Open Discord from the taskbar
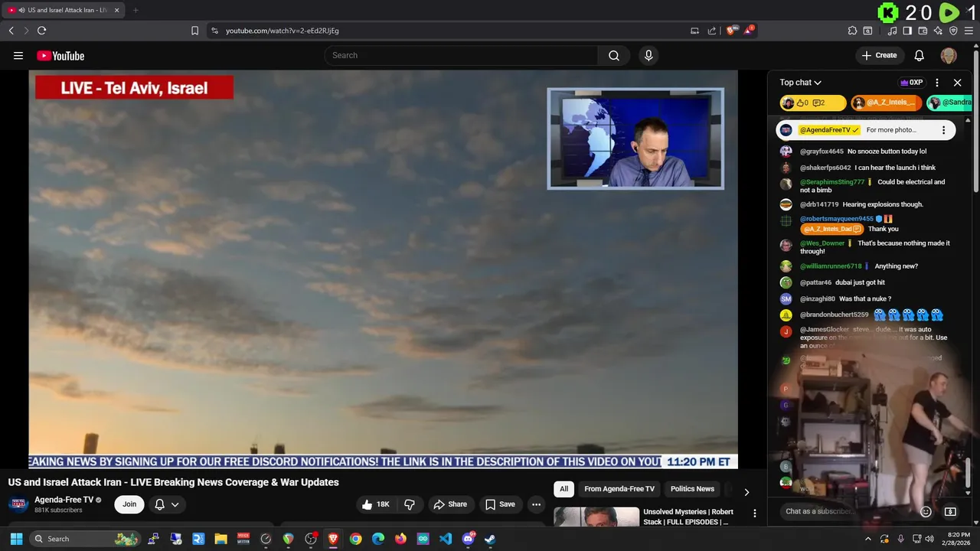 (468, 539)
